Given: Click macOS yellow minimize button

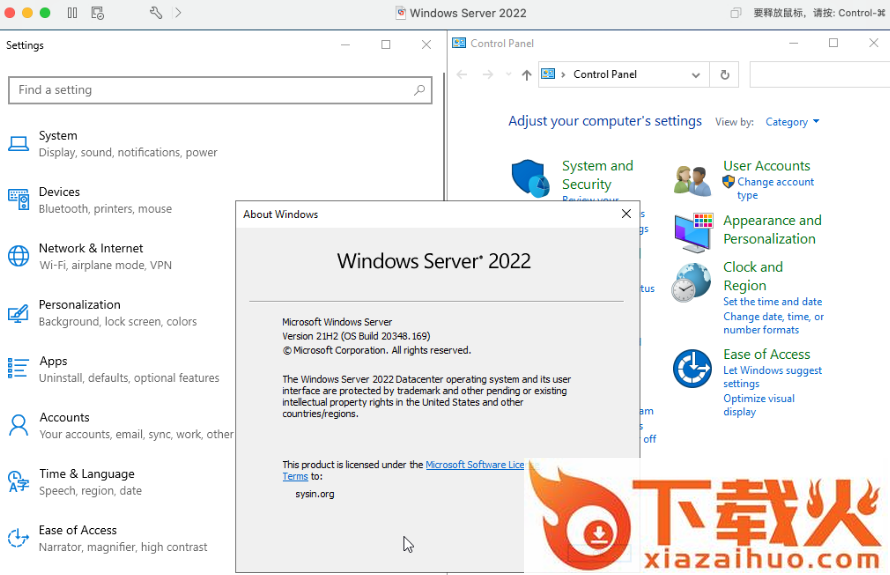Looking at the screenshot, I should 27,12.
